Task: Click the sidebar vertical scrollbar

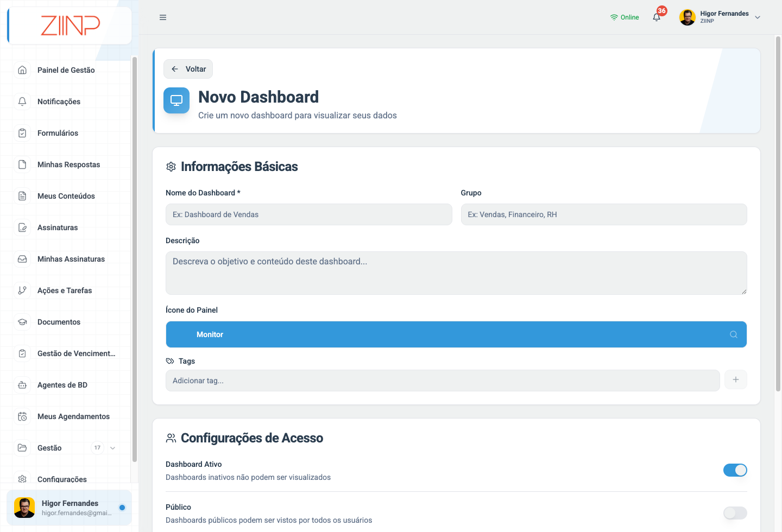Action: click(134, 259)
